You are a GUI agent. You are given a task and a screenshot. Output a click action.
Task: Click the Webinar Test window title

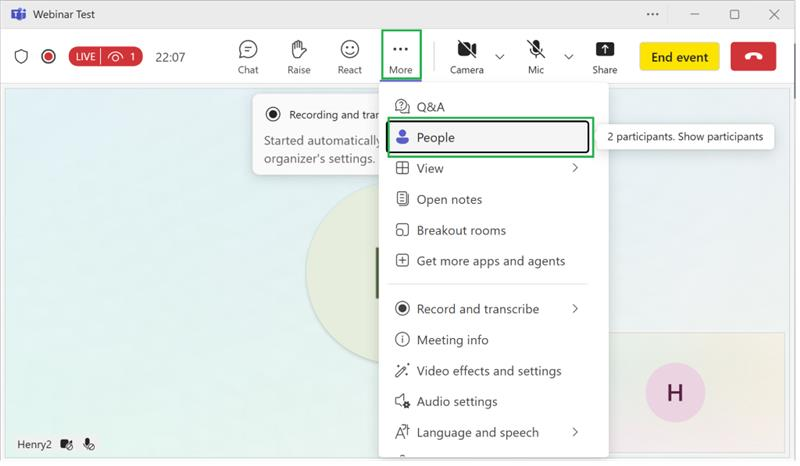(64, 14)
